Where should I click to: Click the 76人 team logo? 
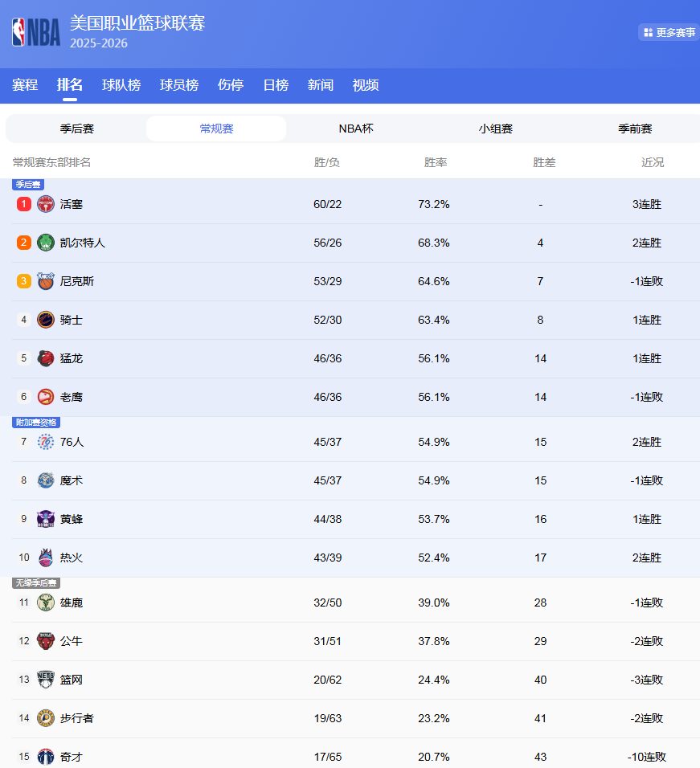46,442
